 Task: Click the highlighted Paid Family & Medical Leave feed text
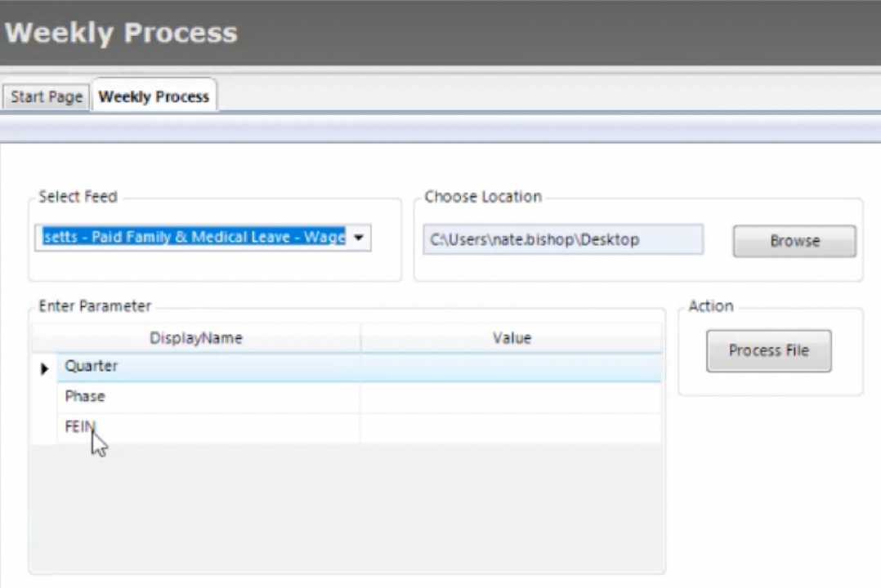pyautogui.click(x=193, y=238)
